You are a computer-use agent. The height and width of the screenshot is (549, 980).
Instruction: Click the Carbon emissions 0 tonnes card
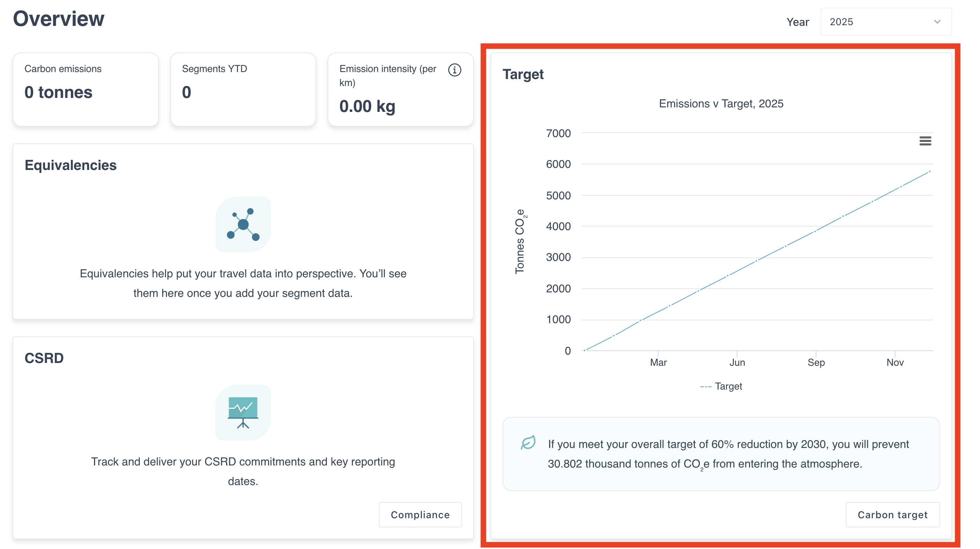(x=86, y=90)
